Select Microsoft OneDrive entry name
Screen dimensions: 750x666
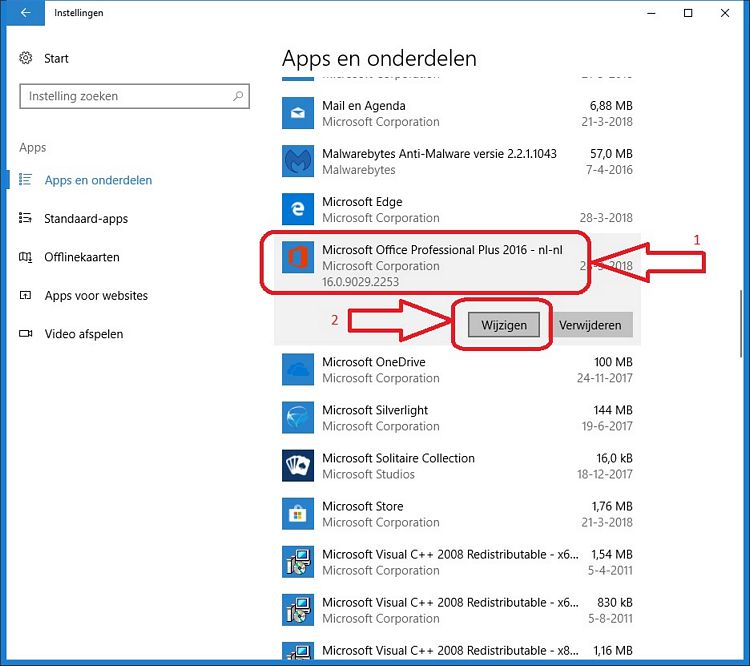[x=374, y=362]
